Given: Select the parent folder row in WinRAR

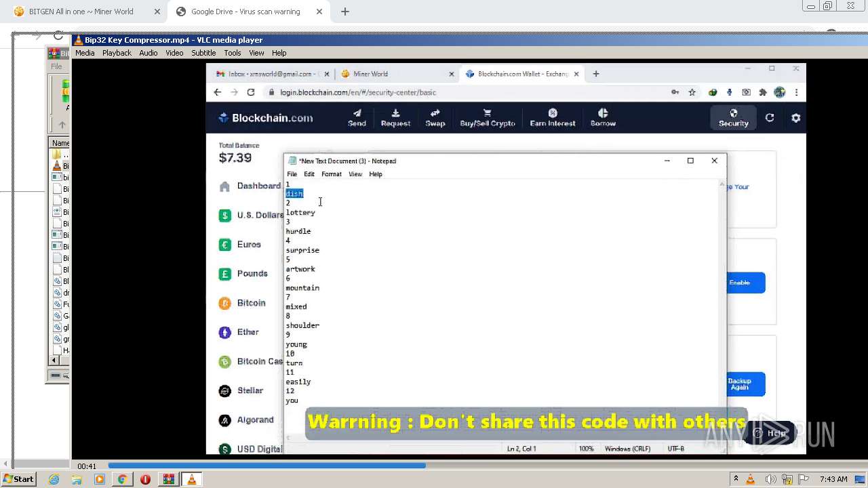Looking at the screenshot, I should click(x=60, y=155).
